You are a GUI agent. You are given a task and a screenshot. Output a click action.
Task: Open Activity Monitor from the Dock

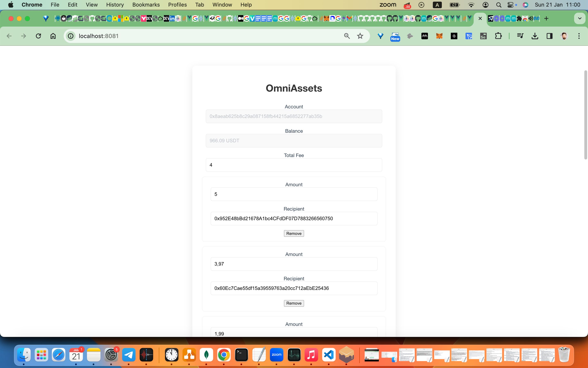294,355
